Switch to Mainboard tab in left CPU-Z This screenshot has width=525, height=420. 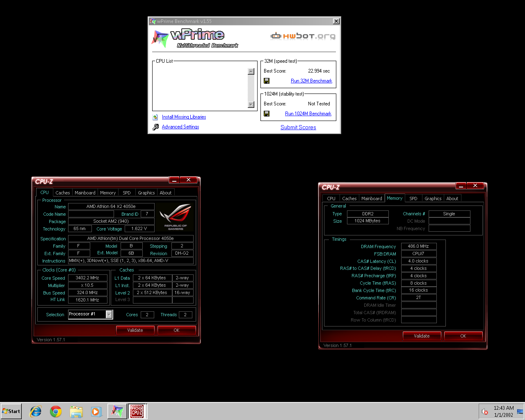pos(85,193)
